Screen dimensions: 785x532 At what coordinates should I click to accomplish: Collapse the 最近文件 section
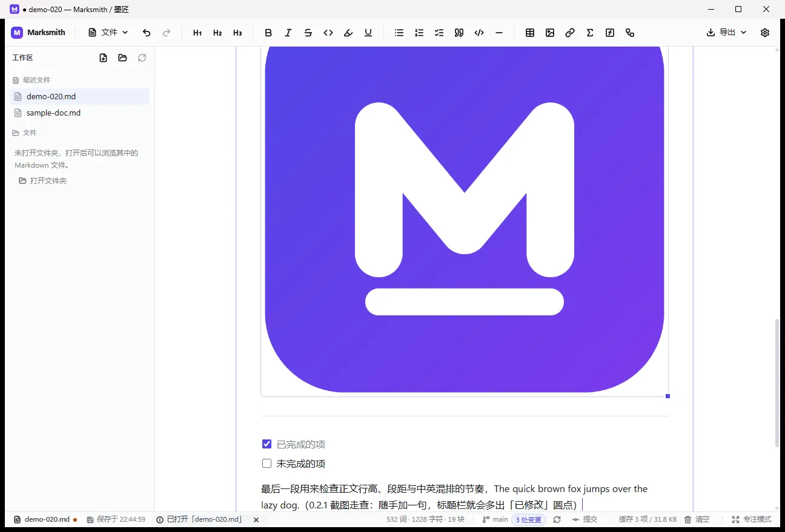pyautogui.click(x=31, y=80)
